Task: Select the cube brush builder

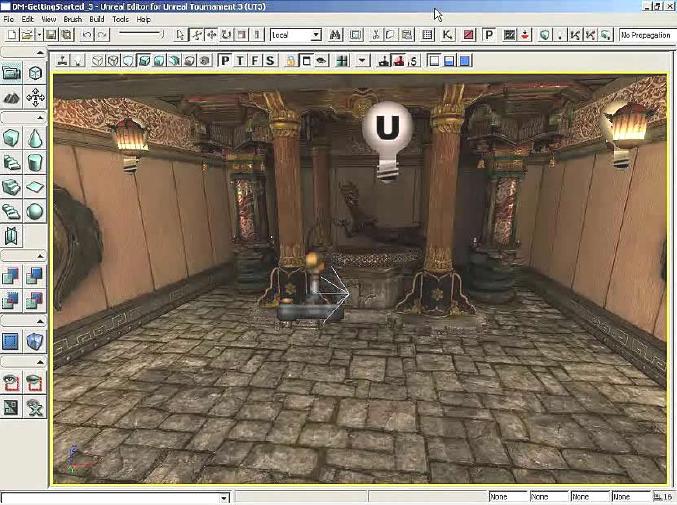Action: click(x=12, y=139)
